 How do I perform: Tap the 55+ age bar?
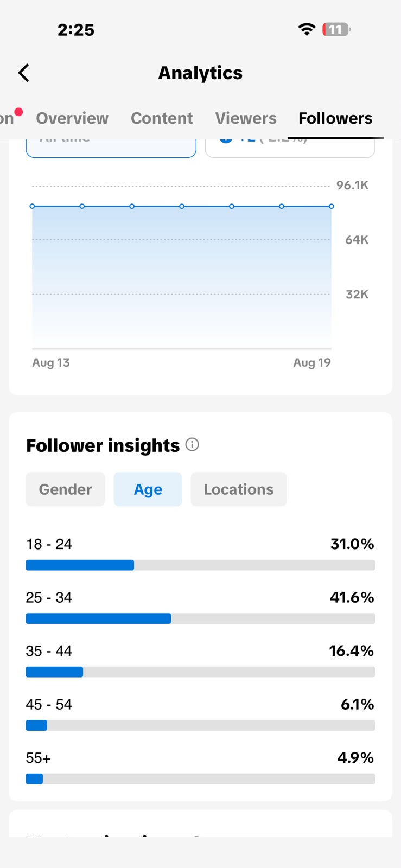click(200, 779)
